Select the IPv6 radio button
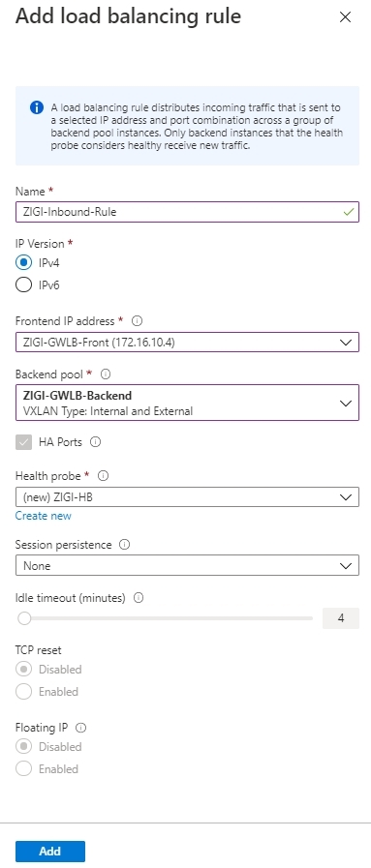Viewport: 371px width, 868px height. tap(24, 285)
